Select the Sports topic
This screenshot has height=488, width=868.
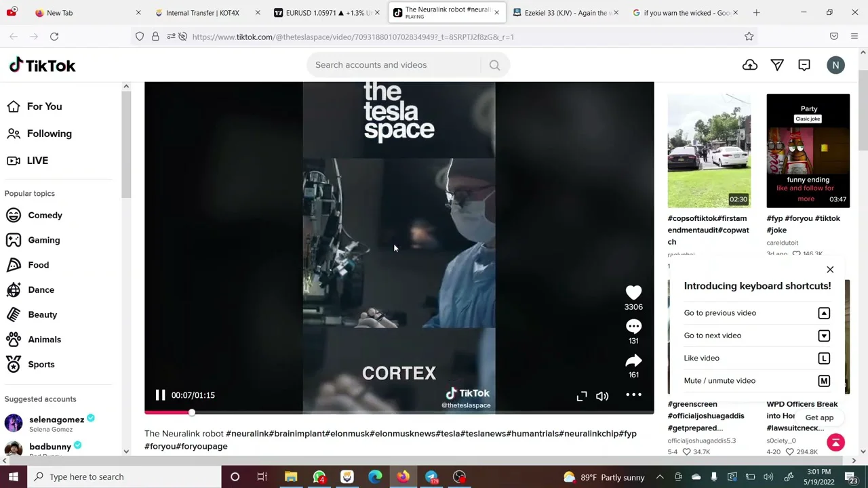pos(30,365)
